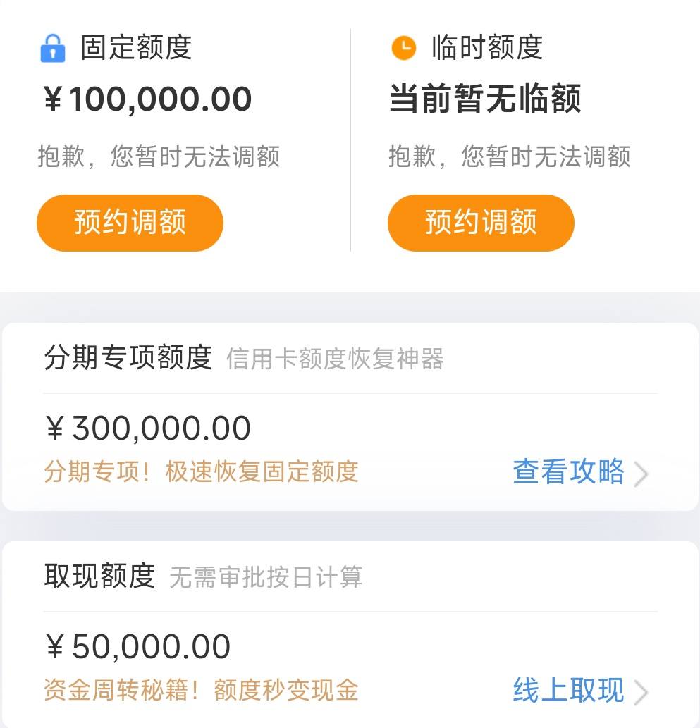
Task: Tap the 资金周转秘籍!额度秒变现金 promo text
Action: (201, 691)
